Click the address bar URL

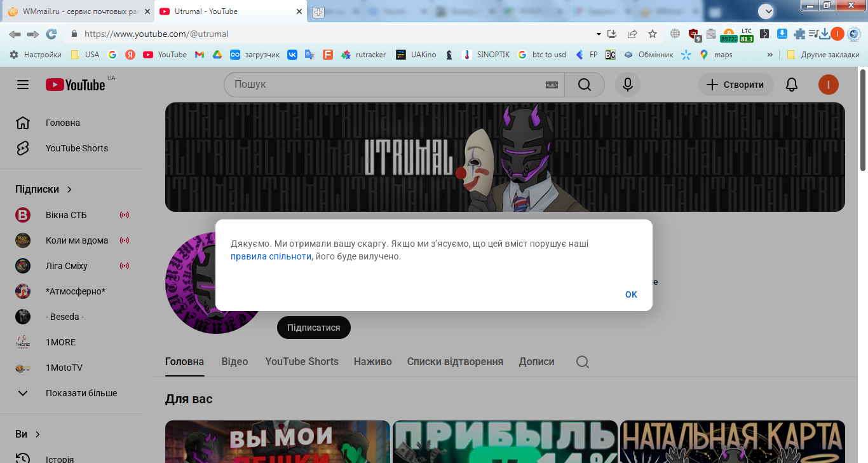[156, 34]
